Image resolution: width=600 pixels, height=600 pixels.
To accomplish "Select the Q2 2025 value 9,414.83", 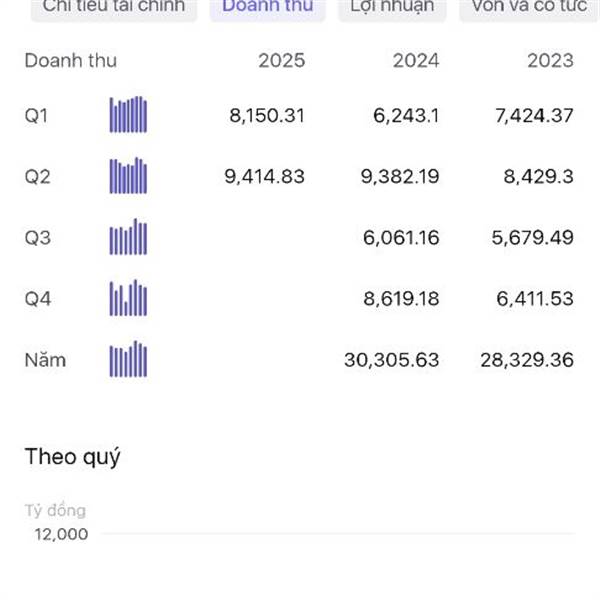I will 265,177.
